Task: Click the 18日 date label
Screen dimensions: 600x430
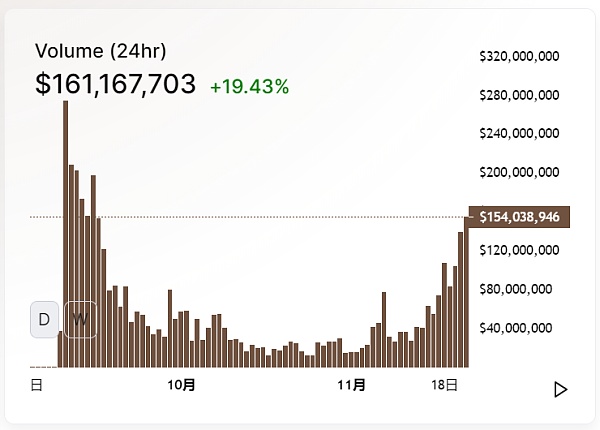Action: pos(445,384)
